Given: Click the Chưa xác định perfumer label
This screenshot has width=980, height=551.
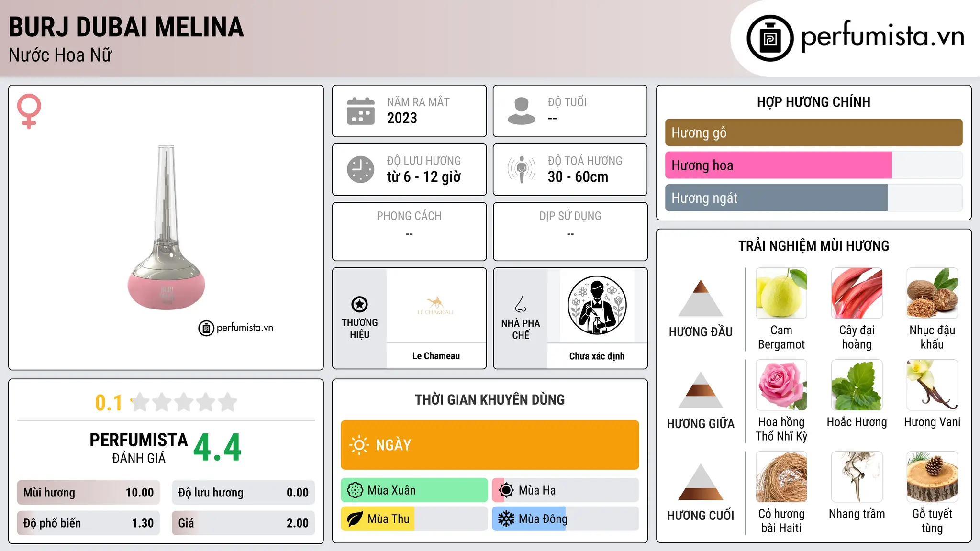Looking at the screenshot, I should [597, 356].
